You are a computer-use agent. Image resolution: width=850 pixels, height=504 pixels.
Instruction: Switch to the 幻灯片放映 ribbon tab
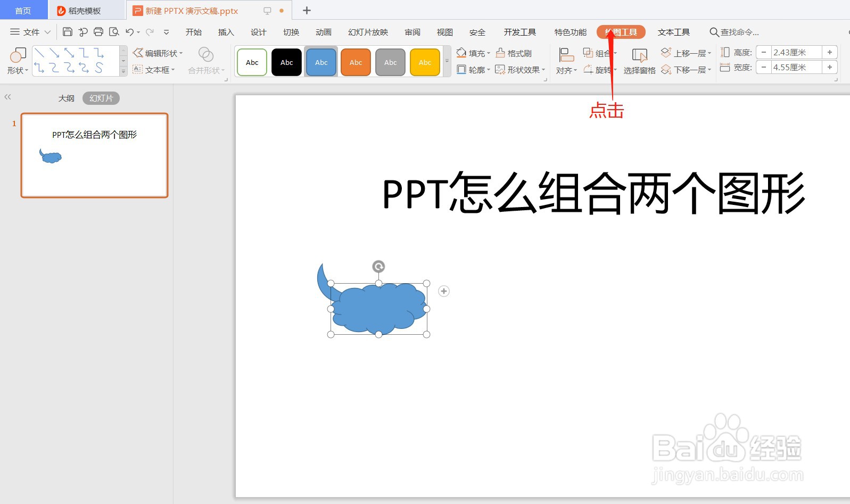[368, 32]
